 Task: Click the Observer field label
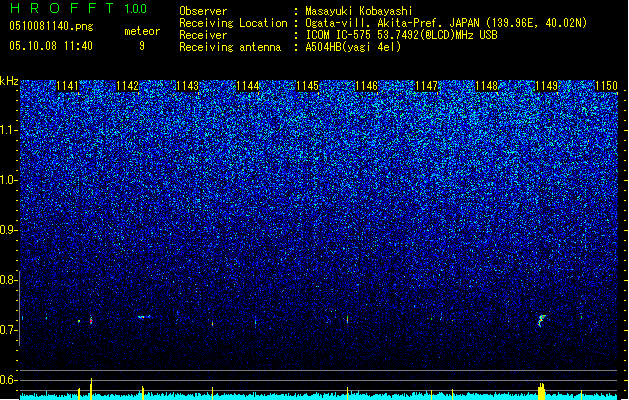pos(203,11)
